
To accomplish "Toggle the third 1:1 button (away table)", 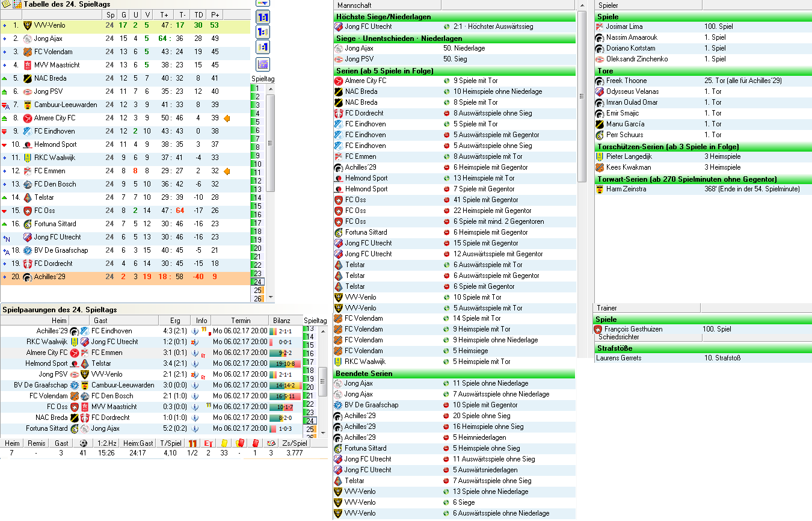I will click(263, 48).
